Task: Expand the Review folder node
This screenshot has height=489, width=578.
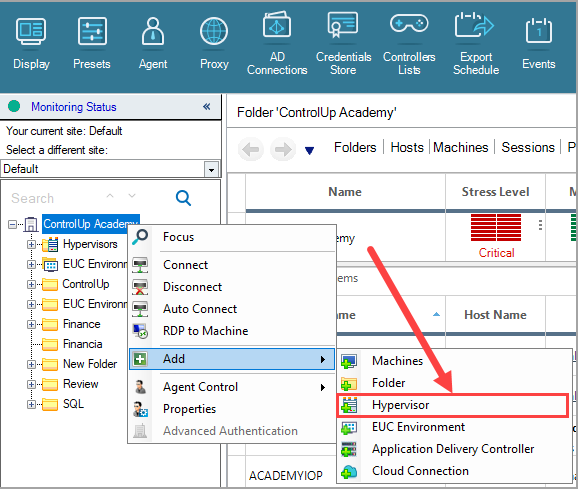Action: coord(31,384)
